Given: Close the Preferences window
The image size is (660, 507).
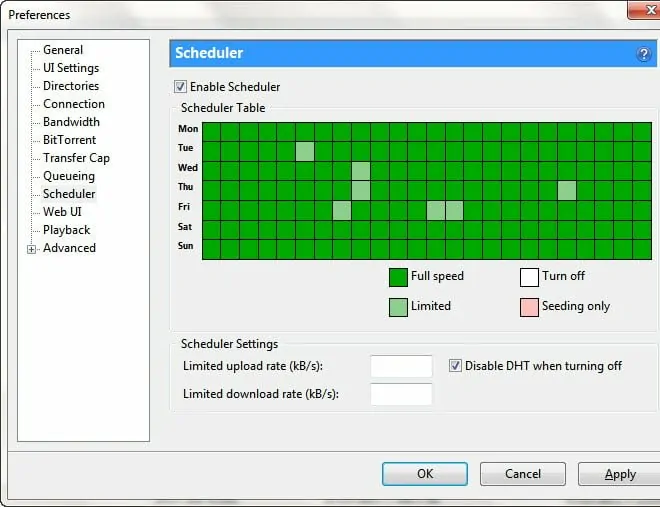Looking at the screenshot, I should [646, 10].
